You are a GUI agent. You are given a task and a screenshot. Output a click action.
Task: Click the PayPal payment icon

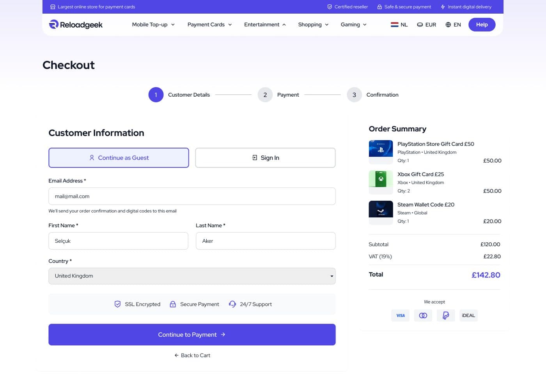pyautogui.click(x=446, y=316)
